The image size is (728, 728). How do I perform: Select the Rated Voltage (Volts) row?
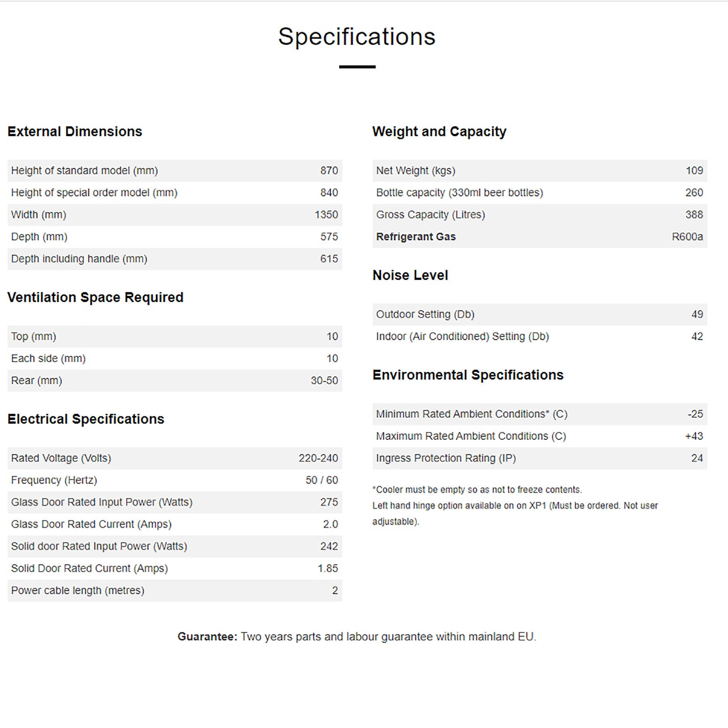click(174, 458)
